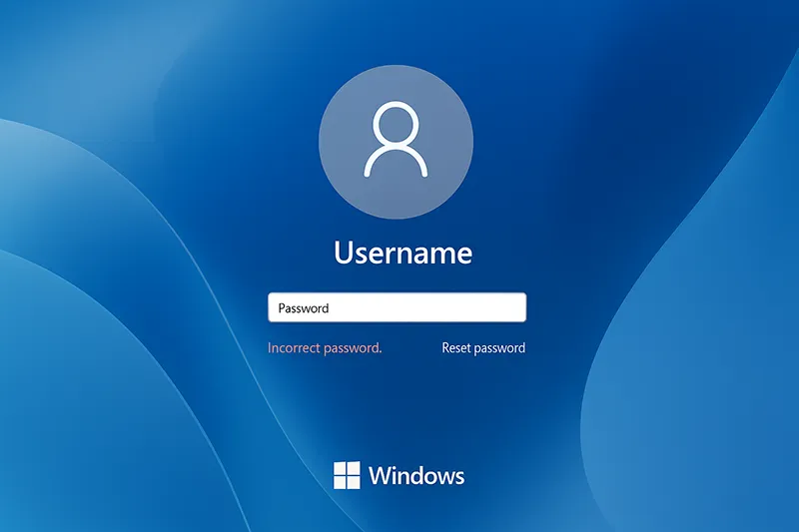Select the Username account name
The height and width of the screenshot is (532, 799).
[403, 253]
